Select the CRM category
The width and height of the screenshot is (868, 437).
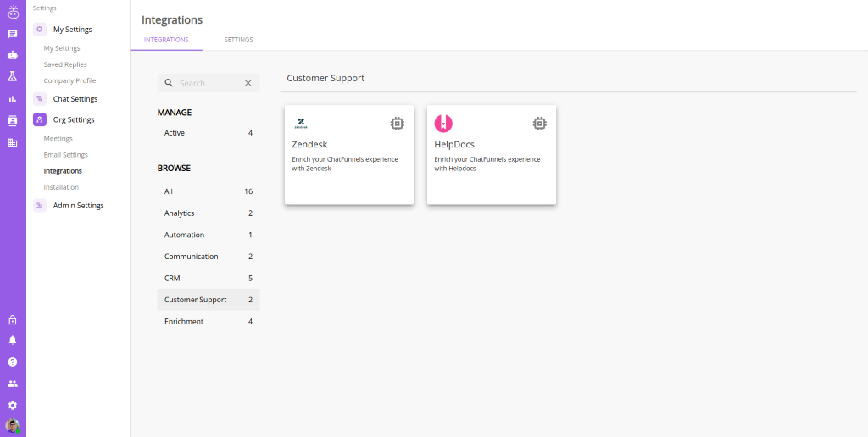coord(209,278)
